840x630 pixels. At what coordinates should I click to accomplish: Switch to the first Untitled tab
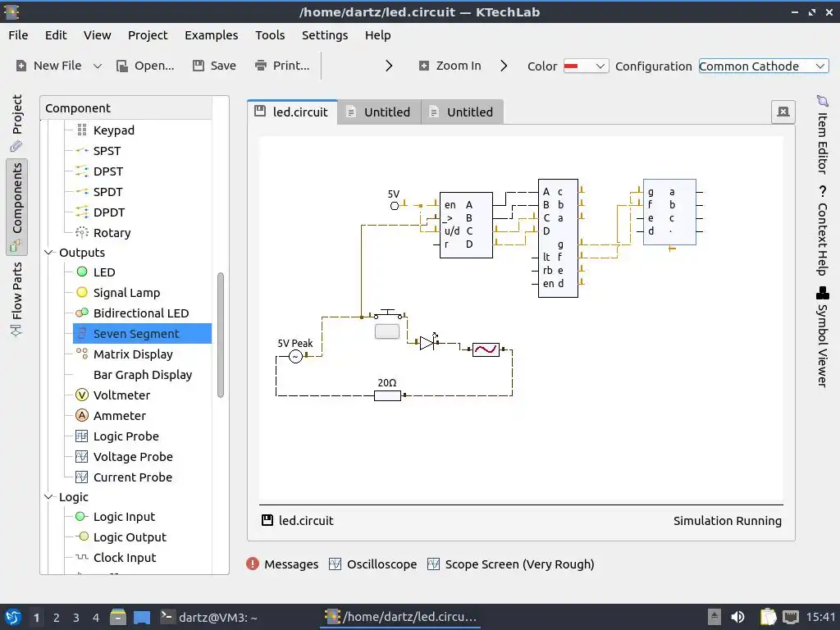point(379,112)
